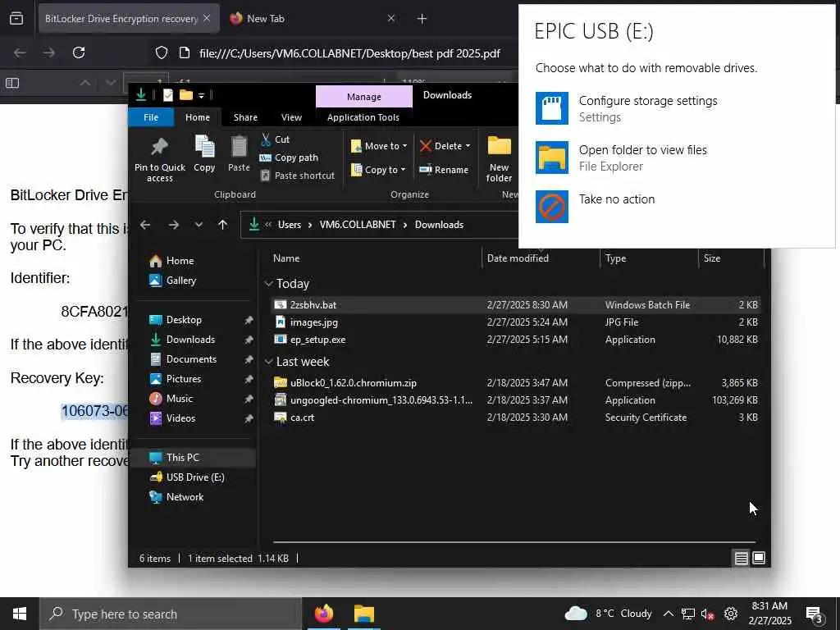840x630 pixels.
Task: Open Gallery in the navigation pane
Action: (x=181, y=281)
